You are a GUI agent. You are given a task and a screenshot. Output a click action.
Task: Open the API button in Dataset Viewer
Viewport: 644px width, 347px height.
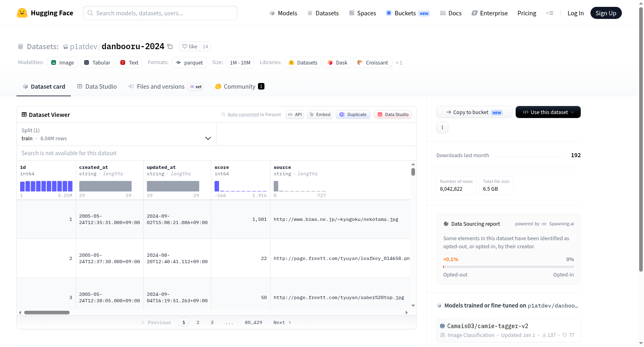(x=295, y=114)
